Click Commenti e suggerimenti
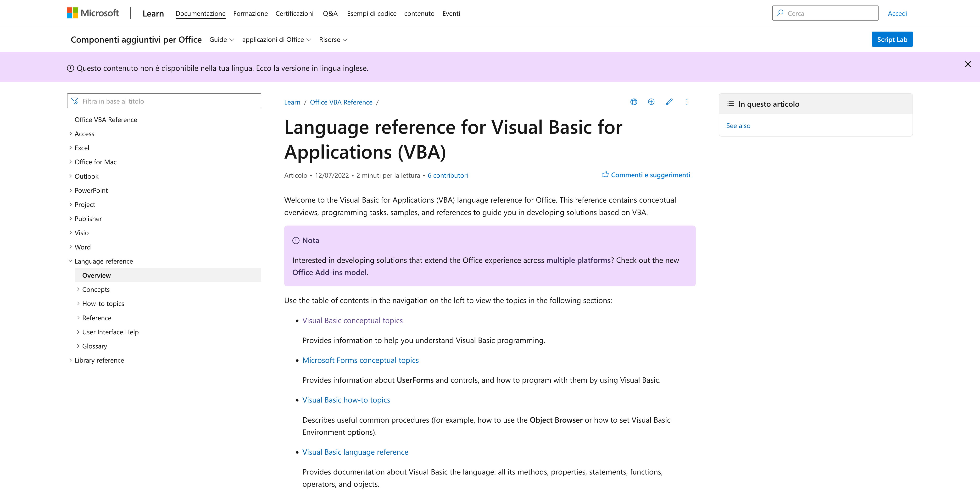Image resolution: width=980 pixels, height=497 pixels. click(x=646, y=175)
